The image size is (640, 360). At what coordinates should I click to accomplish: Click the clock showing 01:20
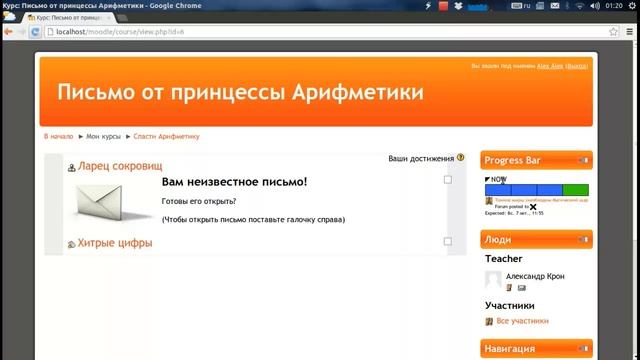click(614, 6)
